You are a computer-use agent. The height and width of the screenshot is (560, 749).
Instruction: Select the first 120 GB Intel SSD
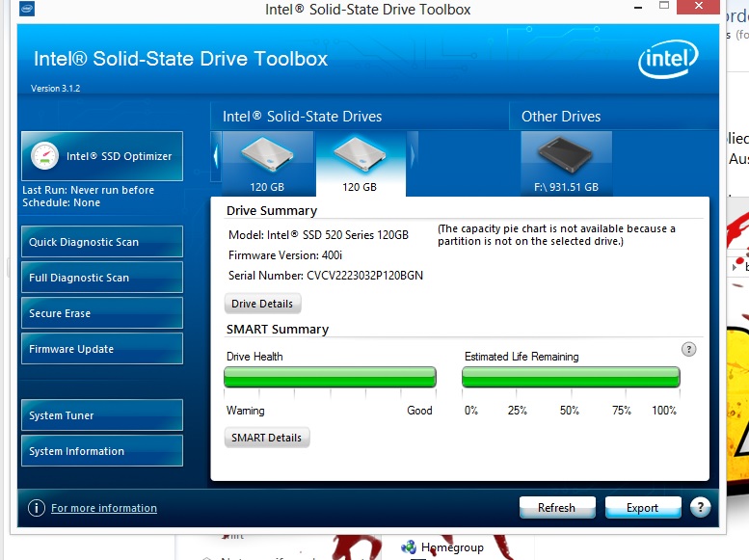point(268,164)
